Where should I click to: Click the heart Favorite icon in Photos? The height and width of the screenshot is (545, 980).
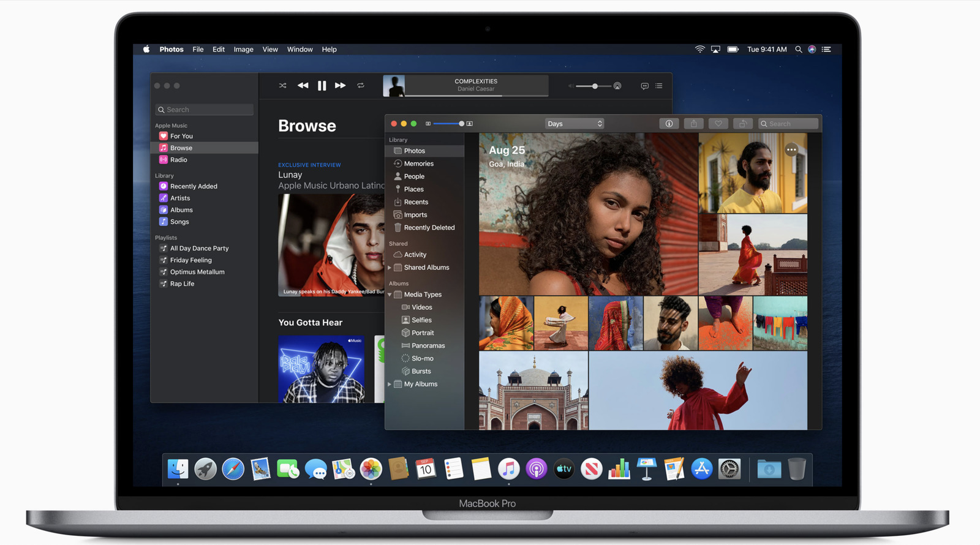click(718, 124)
